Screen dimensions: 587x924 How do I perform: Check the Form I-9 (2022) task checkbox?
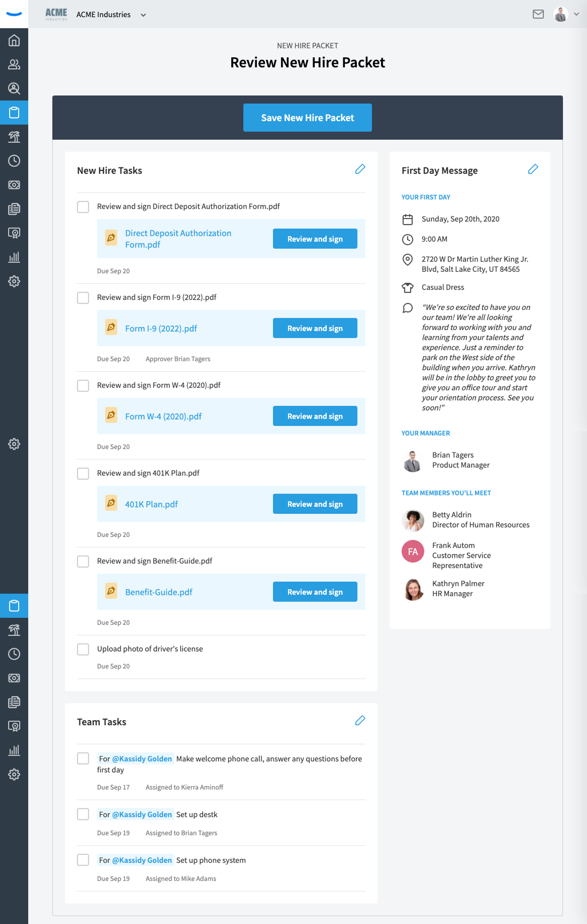[x=83, y=297]
